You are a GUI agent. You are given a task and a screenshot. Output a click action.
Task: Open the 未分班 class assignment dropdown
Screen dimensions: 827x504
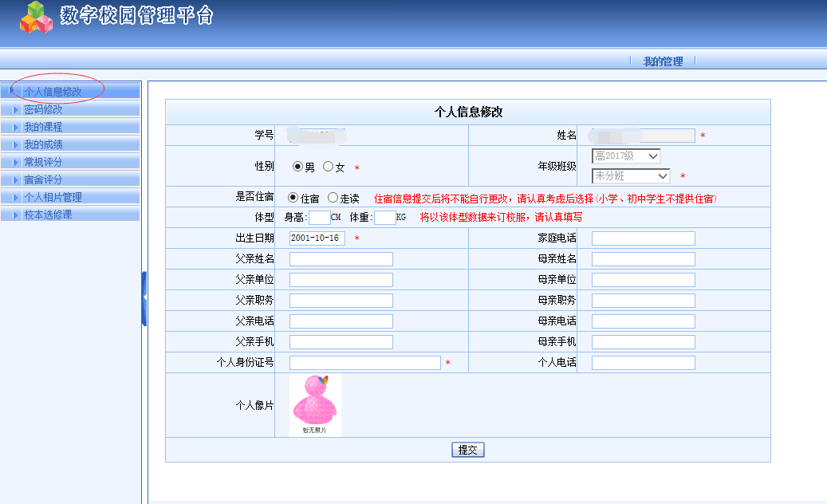coord(629,175)
